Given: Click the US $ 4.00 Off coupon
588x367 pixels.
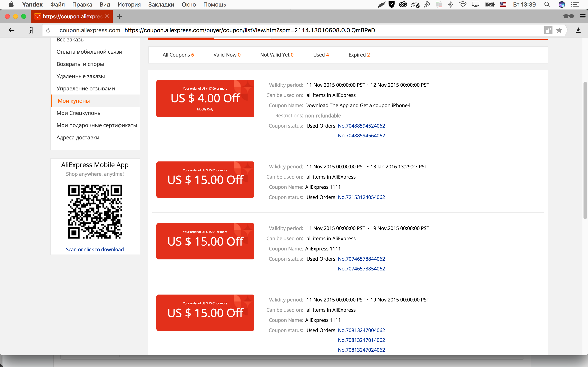Looking at the screenshot, I should (x=205, y=99).
